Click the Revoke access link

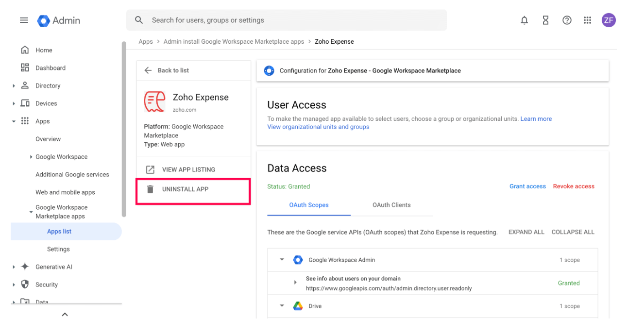point(574,186)
